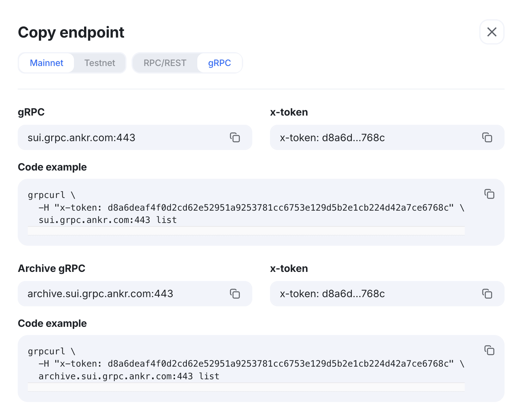This screenshot has height=420, width=521.
Task: Click the horizontal scrollbar under first code example
Action: pyautogui.click(x=246, y=231)
